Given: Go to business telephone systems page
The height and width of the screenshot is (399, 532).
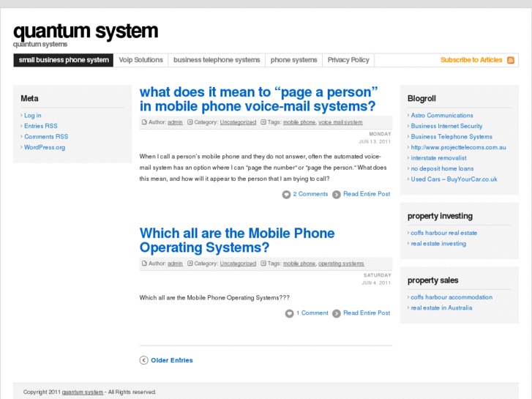Looking at the screenshot, I should (x=217, y=60).
